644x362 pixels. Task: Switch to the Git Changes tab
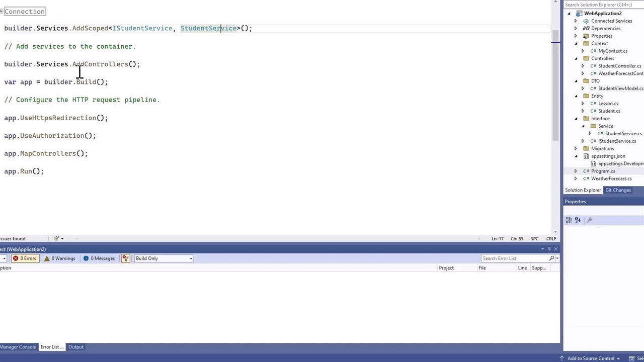click(x=618, y=190)
